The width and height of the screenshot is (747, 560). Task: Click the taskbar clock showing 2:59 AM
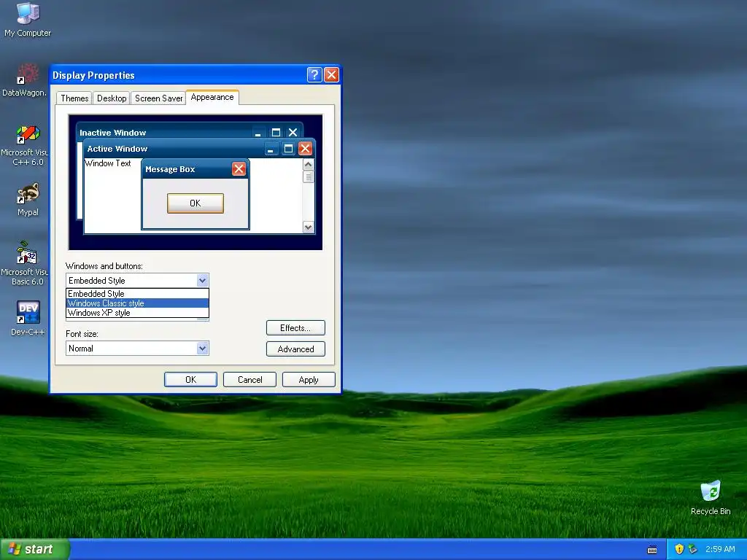(720, 549)
